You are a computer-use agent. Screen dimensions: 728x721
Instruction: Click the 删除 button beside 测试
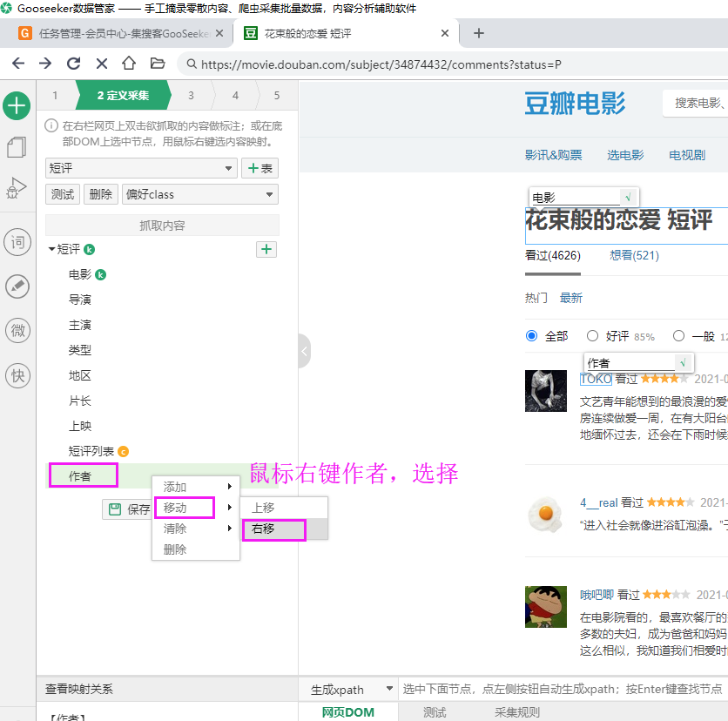coord(101,194)
